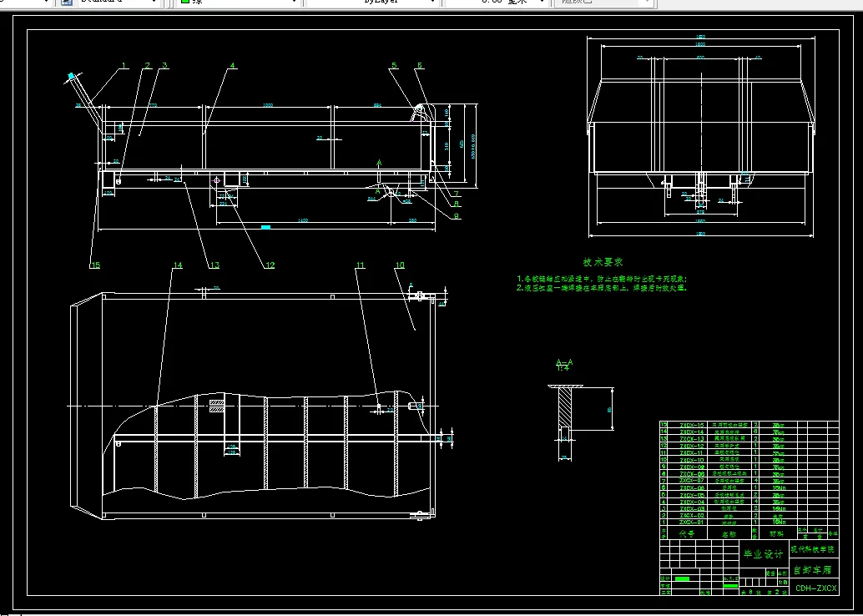Click the 材料 column header in the title block
Image resolution: width=863 pixels, height=616 pixels.
point(776,533)
